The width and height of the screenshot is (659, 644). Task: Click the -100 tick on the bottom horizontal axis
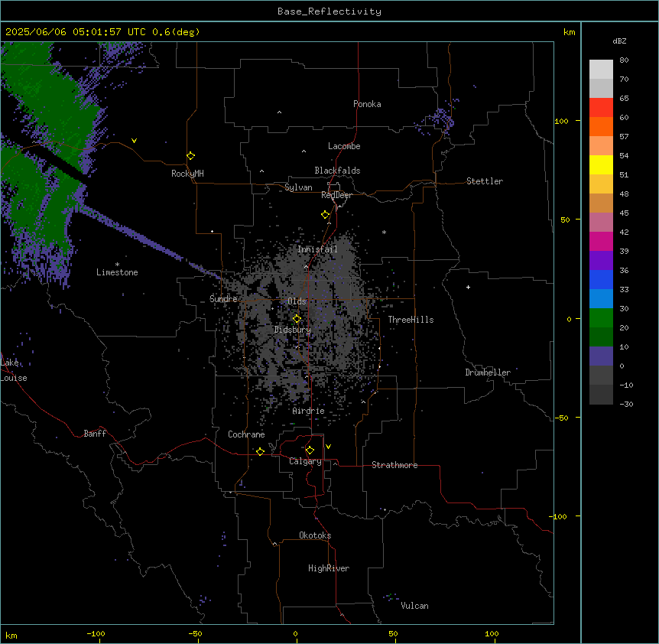pyautogui.click(x=96, y=634)
